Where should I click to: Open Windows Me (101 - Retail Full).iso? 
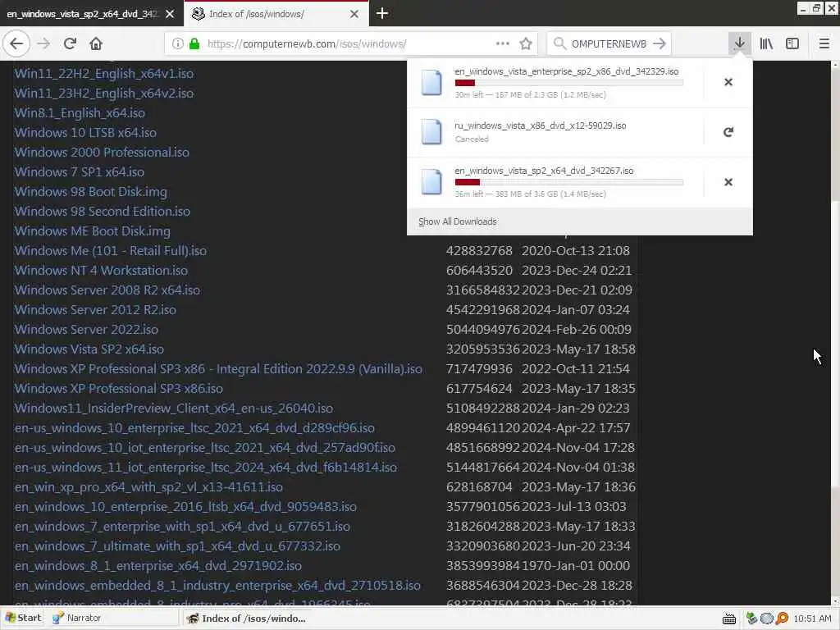(111, 251)
